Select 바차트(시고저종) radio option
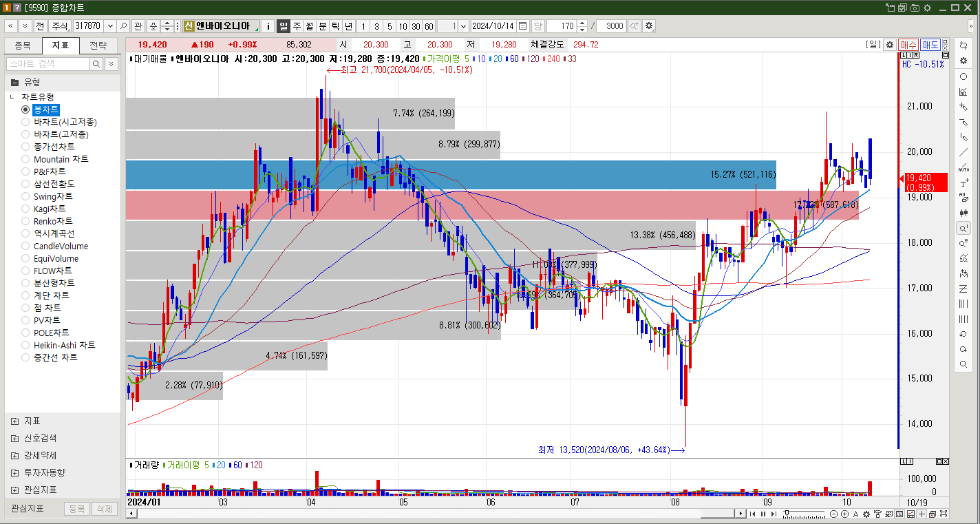Screen dimensions: 980x524 [x=25, y=122]
